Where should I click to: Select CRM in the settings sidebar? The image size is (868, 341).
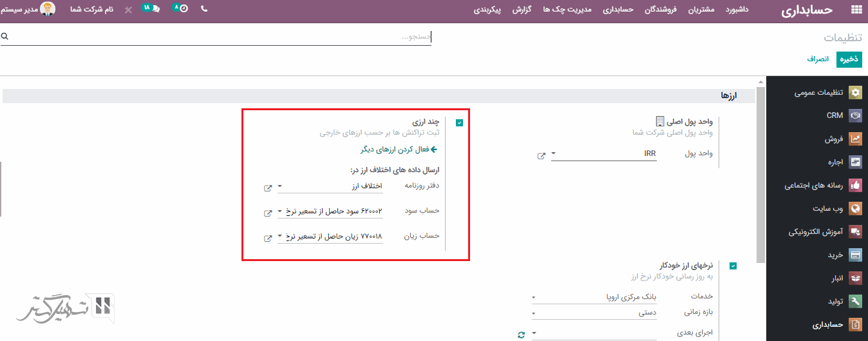click(x=835, y=115)
